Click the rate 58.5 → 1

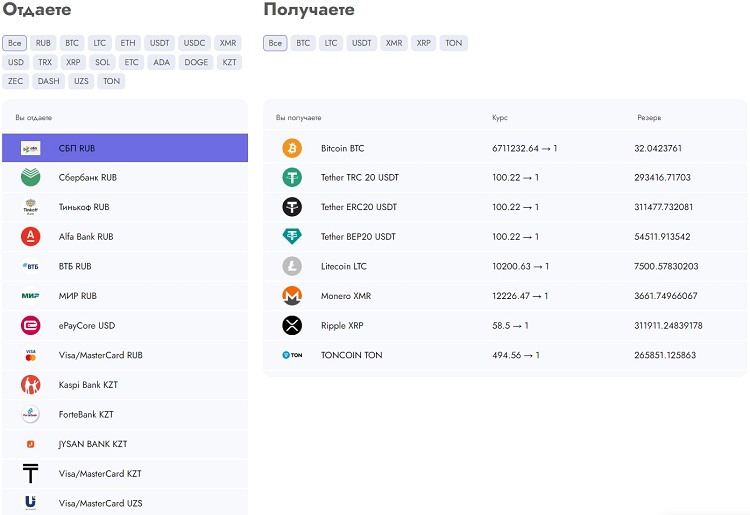[510, 326]
